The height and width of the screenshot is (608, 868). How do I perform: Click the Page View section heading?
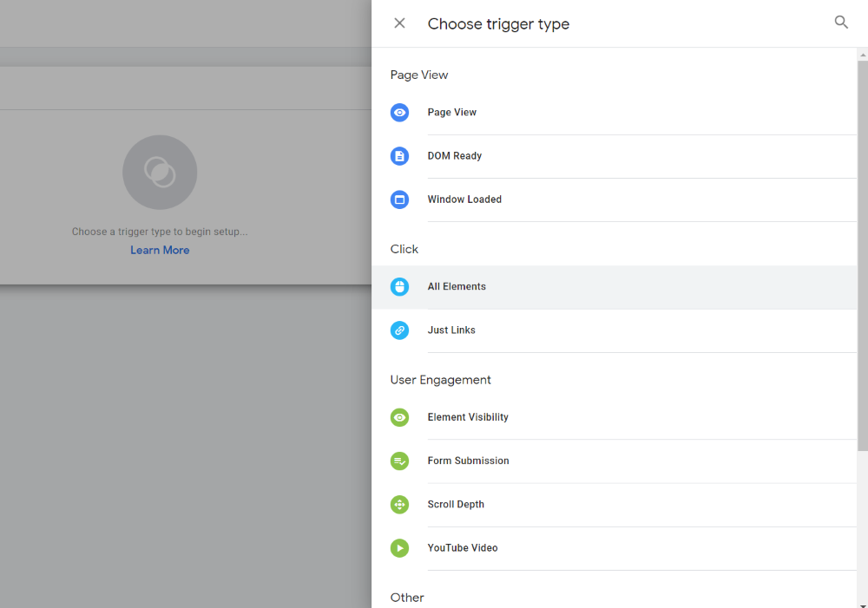click(x=419, y=75)
